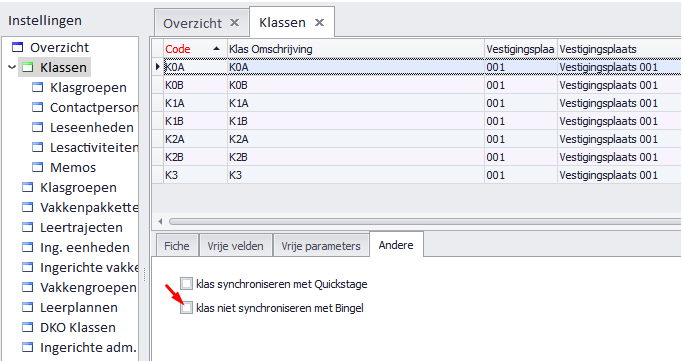Click the Leerplannen icon in the sidebar
683x361 pixels.
[x=28, y=307]
